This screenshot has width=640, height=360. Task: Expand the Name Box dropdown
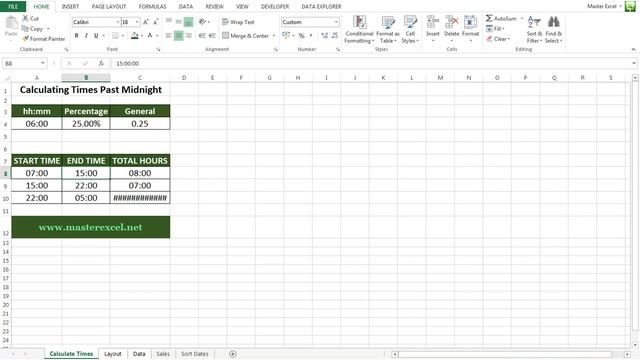click(42, 63)
